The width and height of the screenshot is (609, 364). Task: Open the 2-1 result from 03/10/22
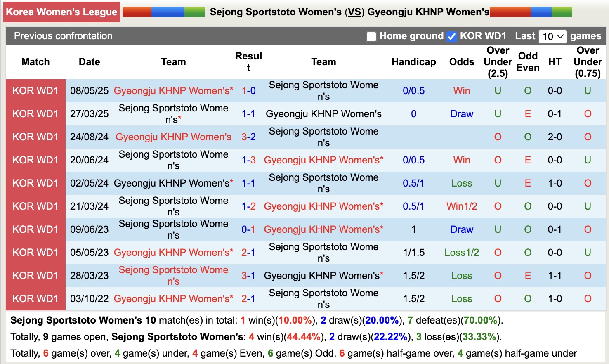(x=248, y=299)
